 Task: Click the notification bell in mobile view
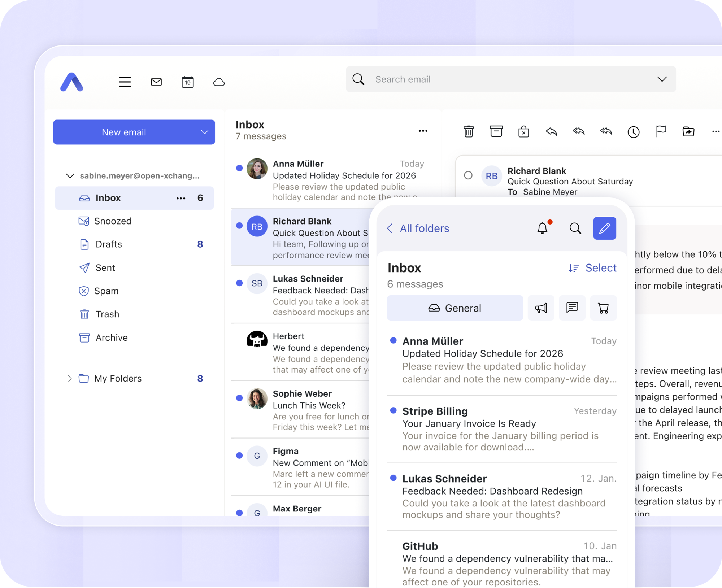pos(542,228)
